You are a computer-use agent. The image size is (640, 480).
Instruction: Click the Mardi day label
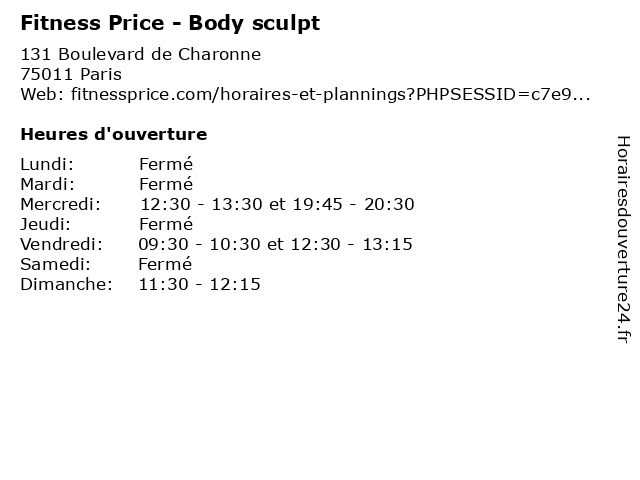(48, 184)
